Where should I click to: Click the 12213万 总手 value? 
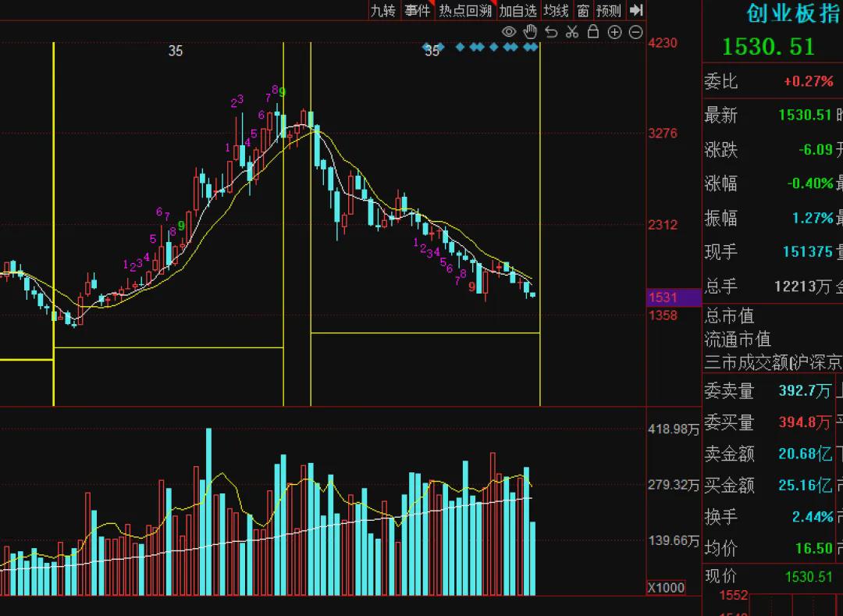802,287
